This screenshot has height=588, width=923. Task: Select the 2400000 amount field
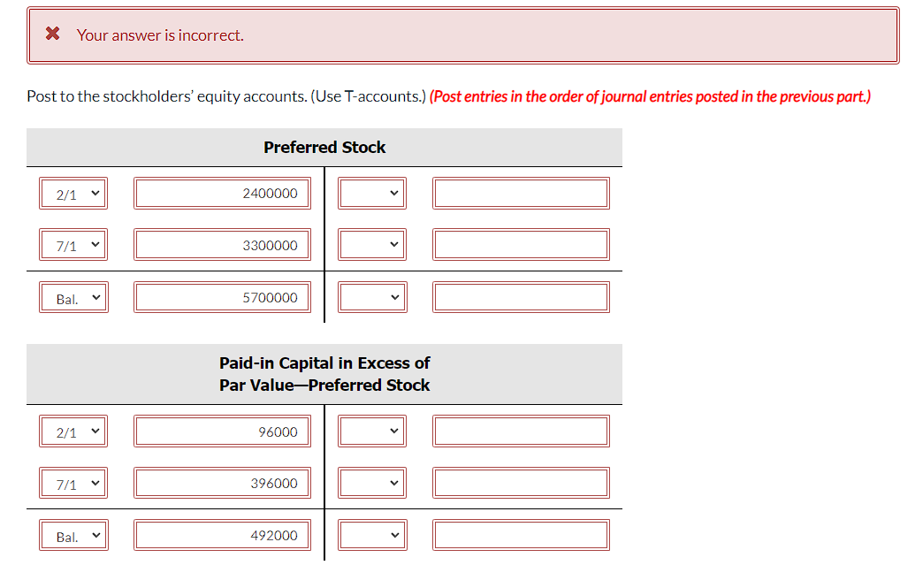tap(222, 193)
